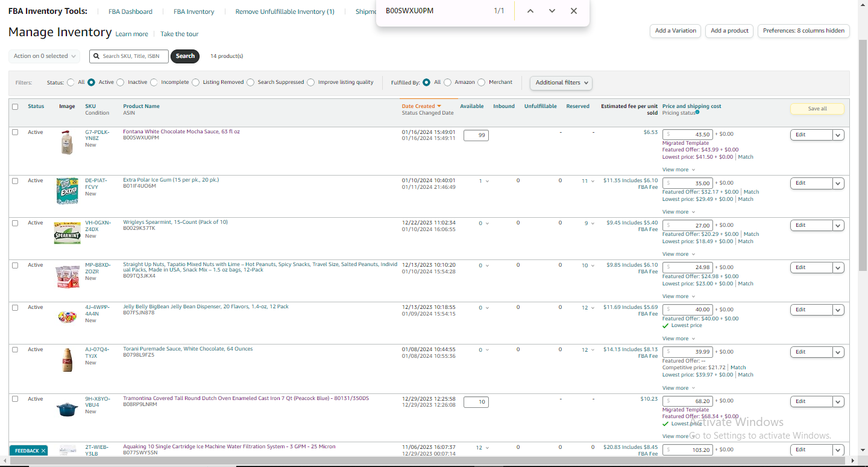Set Fulfilled By to Merchant
The image size is (868, 467).
(482, 82)
